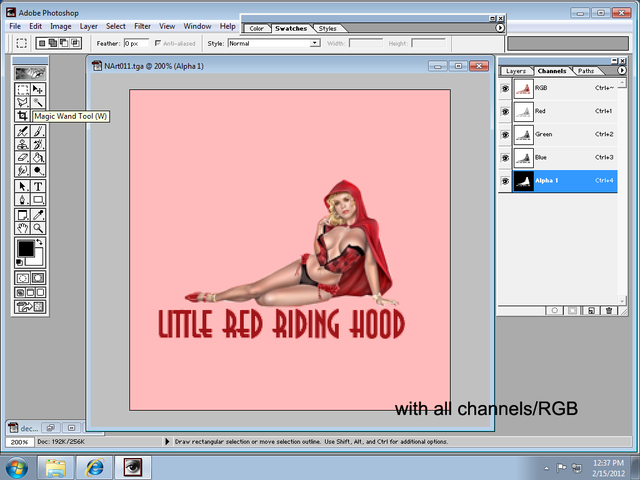Click the Feather input field
640x480 pixels.
(136, 43)
